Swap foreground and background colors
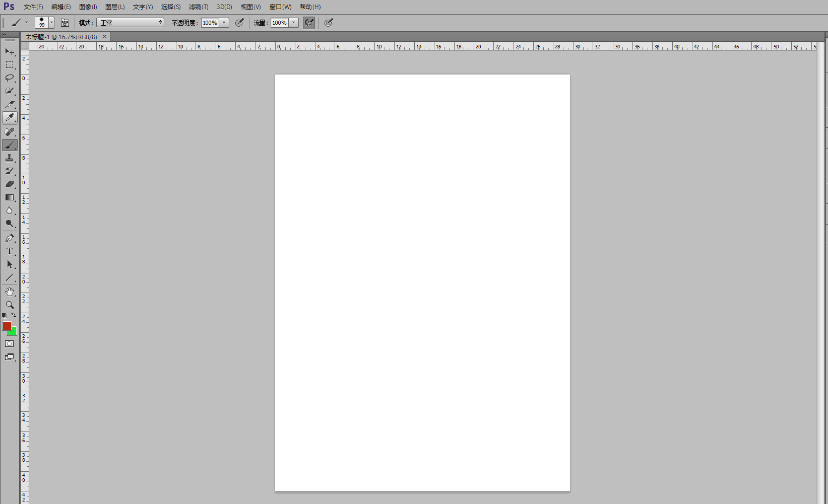Screen dimensions: 828x504 tap(14, 316)
